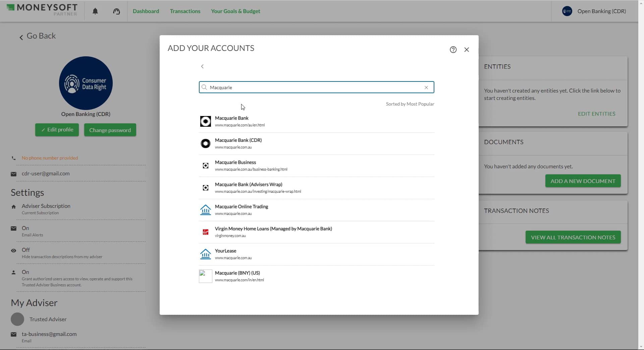
Task: Select Macquarie Bank (CDR) from results
Action: click(238, 140)
